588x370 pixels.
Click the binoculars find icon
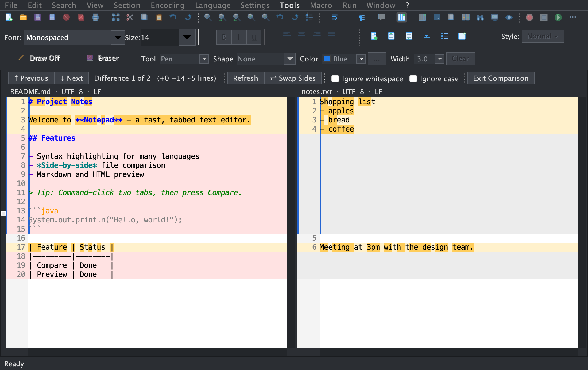[480, 17]
